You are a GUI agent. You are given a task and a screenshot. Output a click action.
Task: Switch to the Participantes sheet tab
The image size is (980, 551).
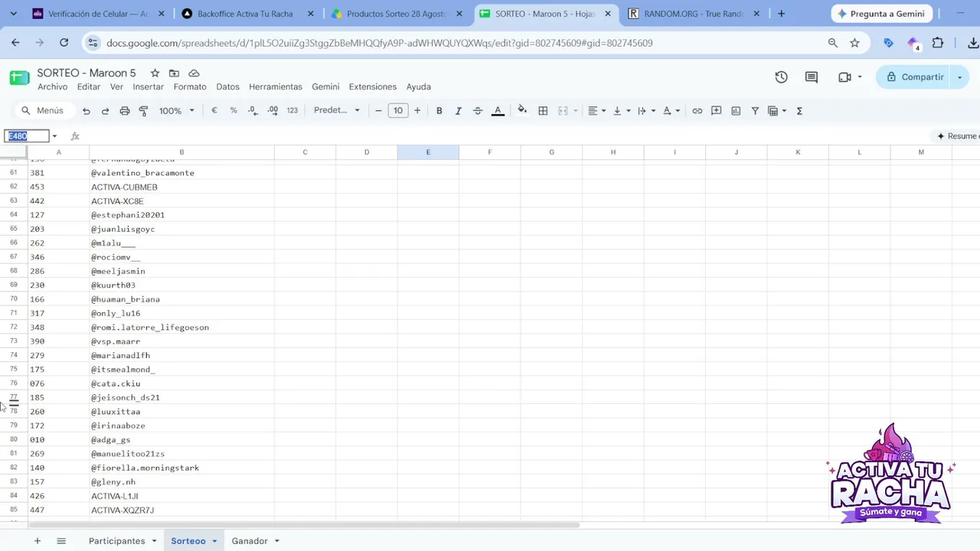(116, 541)
